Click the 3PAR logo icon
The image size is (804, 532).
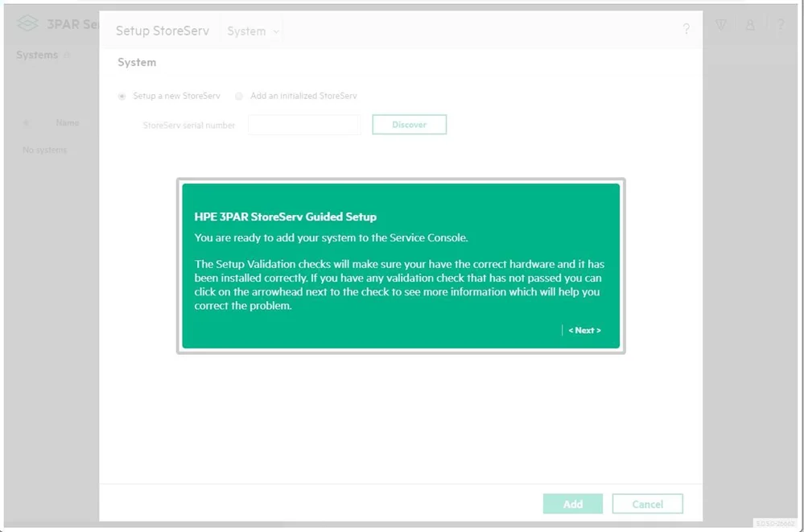27,23
